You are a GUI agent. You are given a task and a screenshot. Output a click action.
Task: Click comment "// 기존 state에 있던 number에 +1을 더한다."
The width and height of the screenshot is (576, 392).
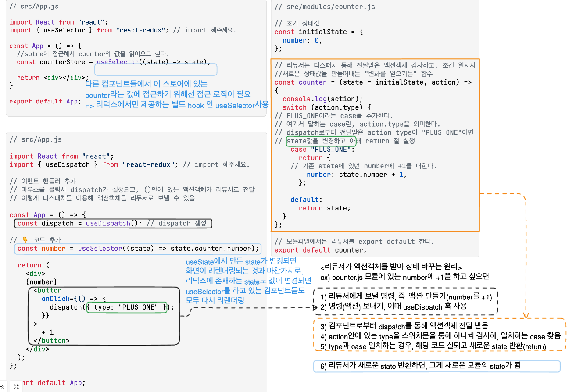coord(364,166)
